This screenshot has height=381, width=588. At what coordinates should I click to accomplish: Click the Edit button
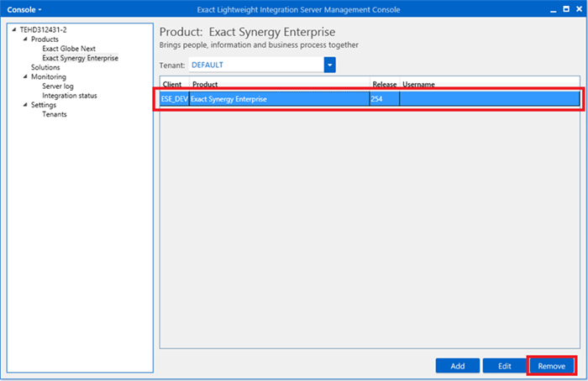(x=504, y=366)
